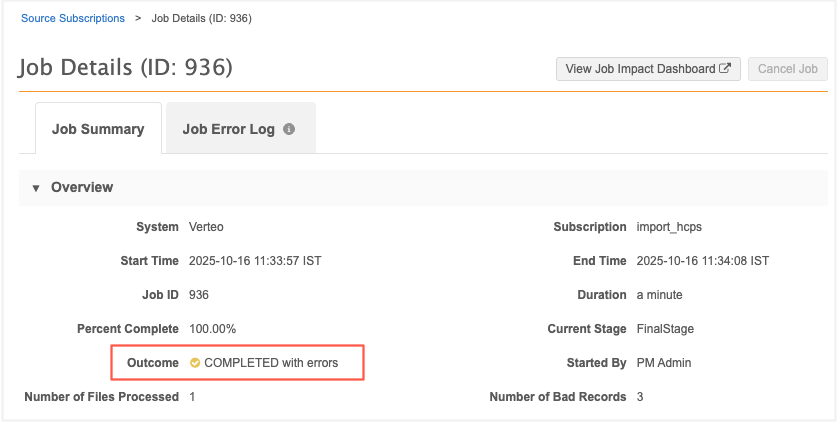Screen dimensions: 838x423
Task: Click the System value Verteo
Action: click(x=207, y=227)
